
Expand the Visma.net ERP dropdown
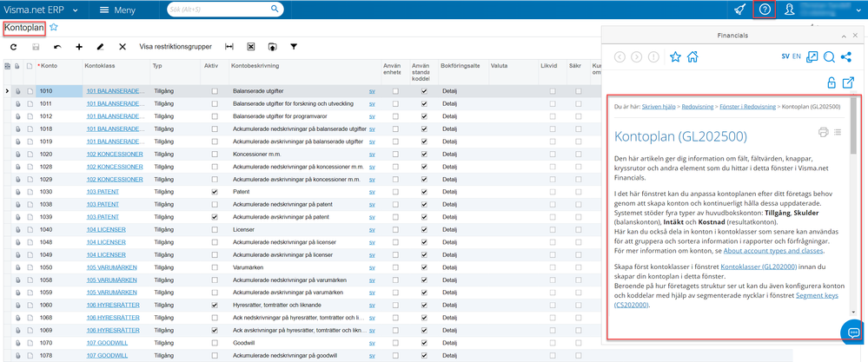tap(76, 10)
